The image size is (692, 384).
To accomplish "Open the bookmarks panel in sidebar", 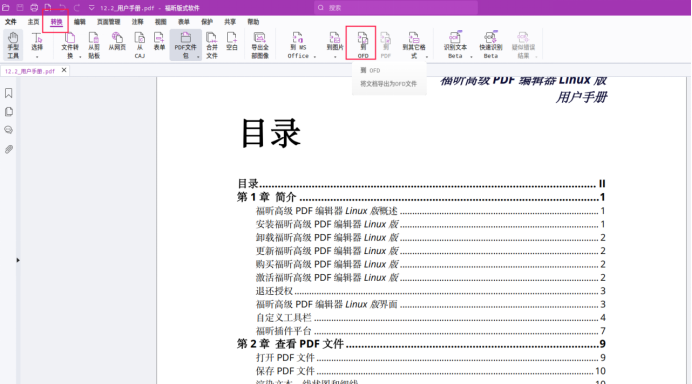I will (8, 93).
